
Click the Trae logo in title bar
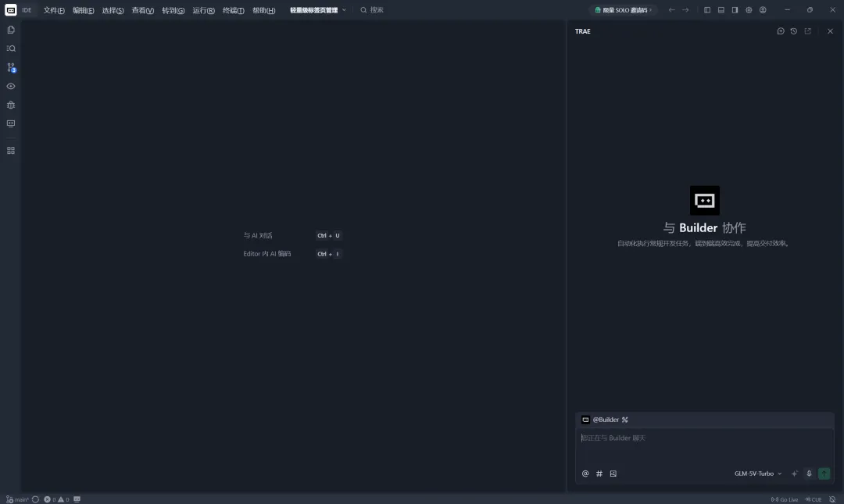(11, 9)
